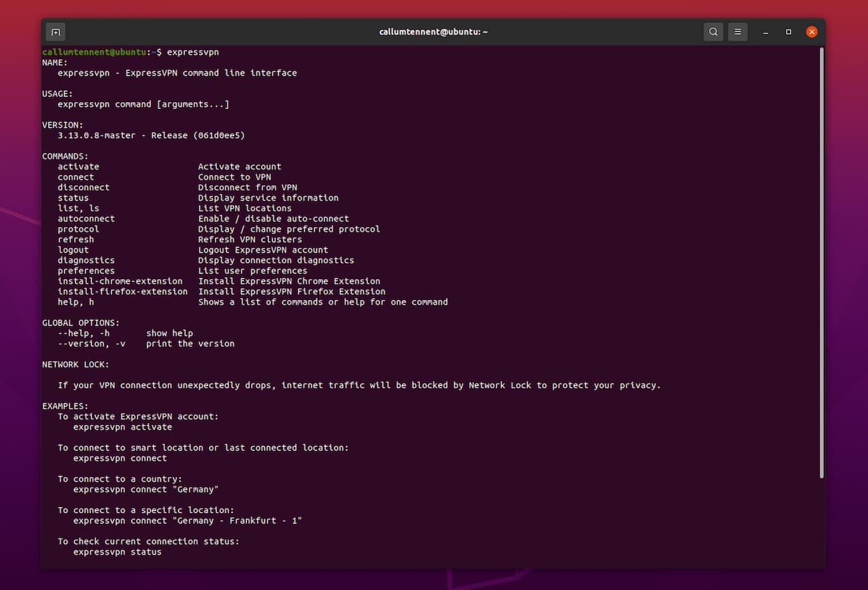Click example 'expressvpn connect "Germany"'
The height and width of the screenshot is (590, 868).
(146, 489)
